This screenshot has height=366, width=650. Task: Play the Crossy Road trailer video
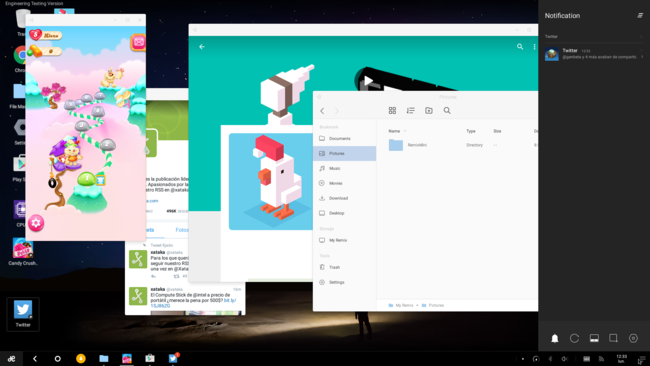coord(368,80)
